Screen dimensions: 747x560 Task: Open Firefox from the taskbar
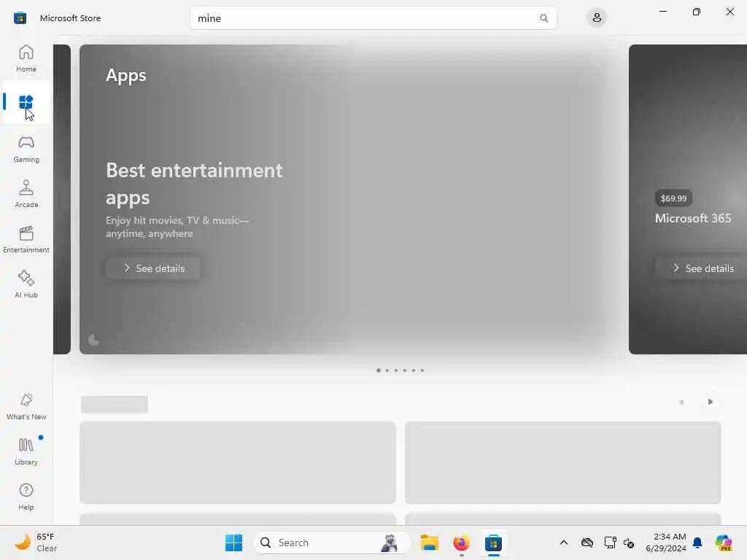coord(461,542)
